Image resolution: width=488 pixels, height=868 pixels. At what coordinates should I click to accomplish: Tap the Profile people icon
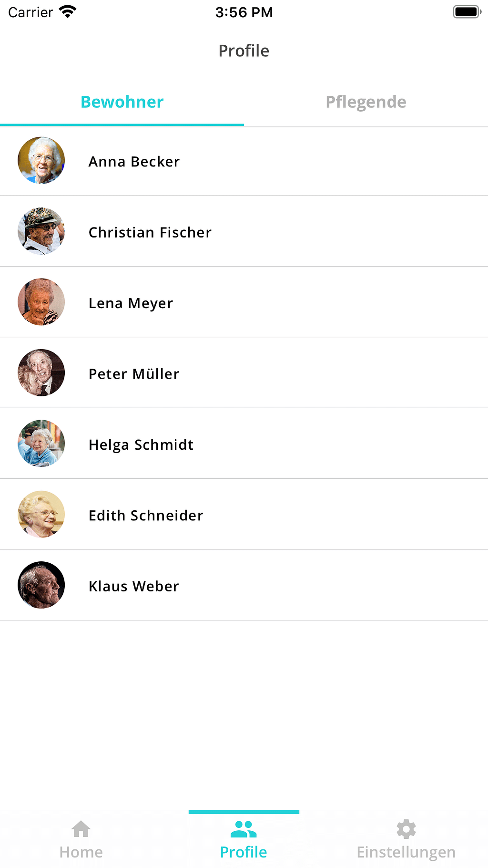(x=244, y=829)
